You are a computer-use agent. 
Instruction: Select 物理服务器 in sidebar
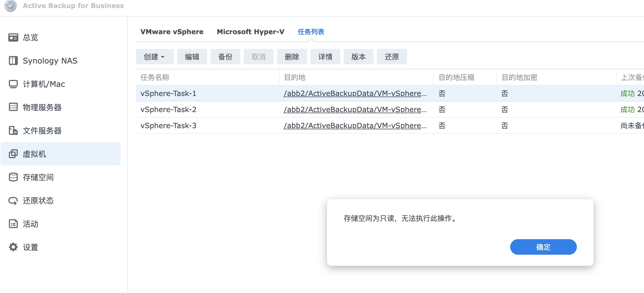click(61, 107)
